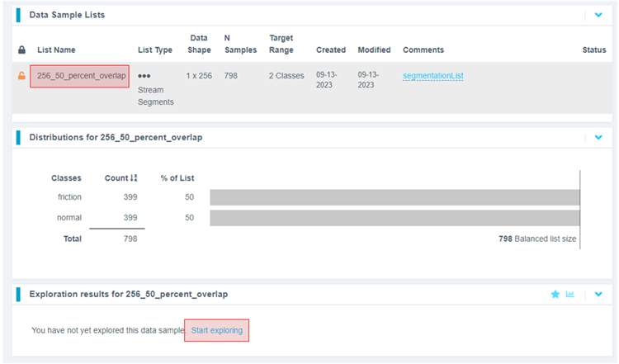Screen dimensions: 619x364
Task: Click the orange unlock icon beside the list
Action: (21, 76)
